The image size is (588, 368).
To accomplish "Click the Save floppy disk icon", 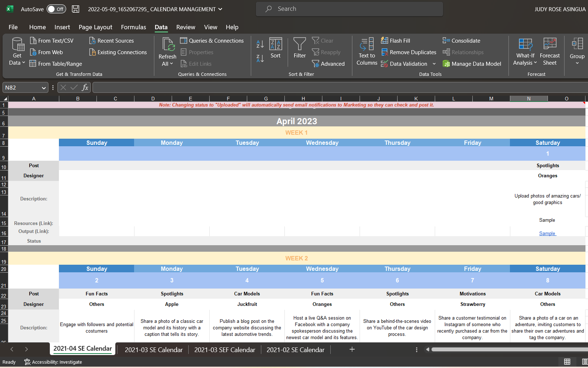I will point(76,9).
